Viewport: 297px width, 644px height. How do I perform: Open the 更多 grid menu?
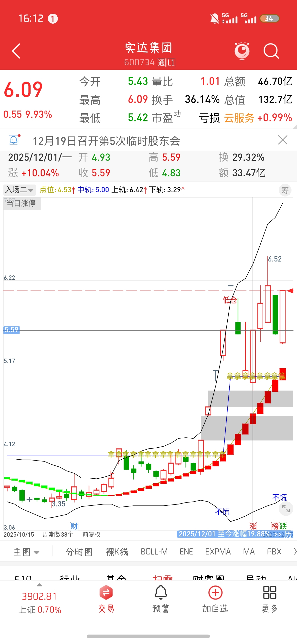(x=270, y=599)
